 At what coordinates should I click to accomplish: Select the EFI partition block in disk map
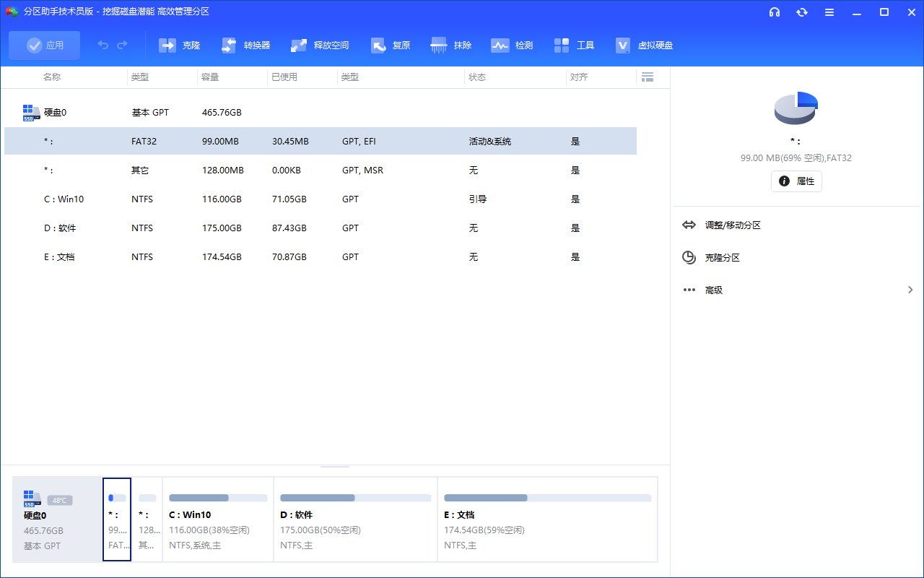(117, 519)
